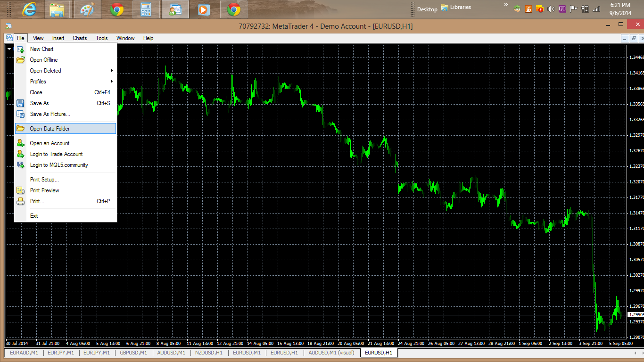Click the 1.34465 price scale label
644x362 pixels.
point(636,58)
